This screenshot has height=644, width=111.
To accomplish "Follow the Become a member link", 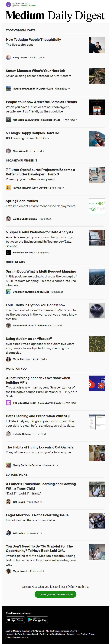I will click(x=28, y=6).
